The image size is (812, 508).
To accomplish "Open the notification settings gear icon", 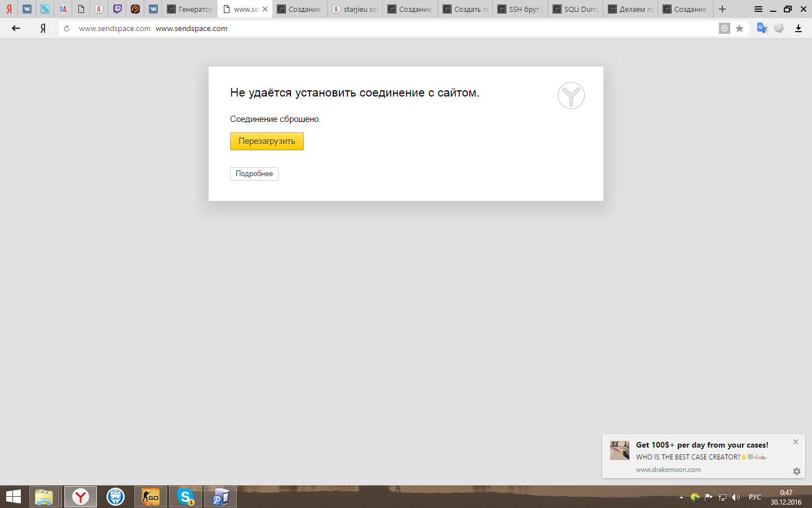I will (x=796, y=471).
